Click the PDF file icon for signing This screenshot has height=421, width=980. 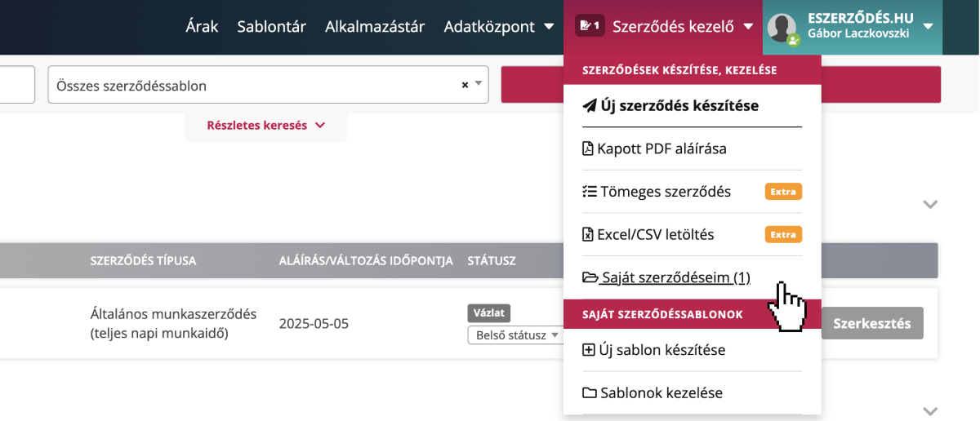587,149
